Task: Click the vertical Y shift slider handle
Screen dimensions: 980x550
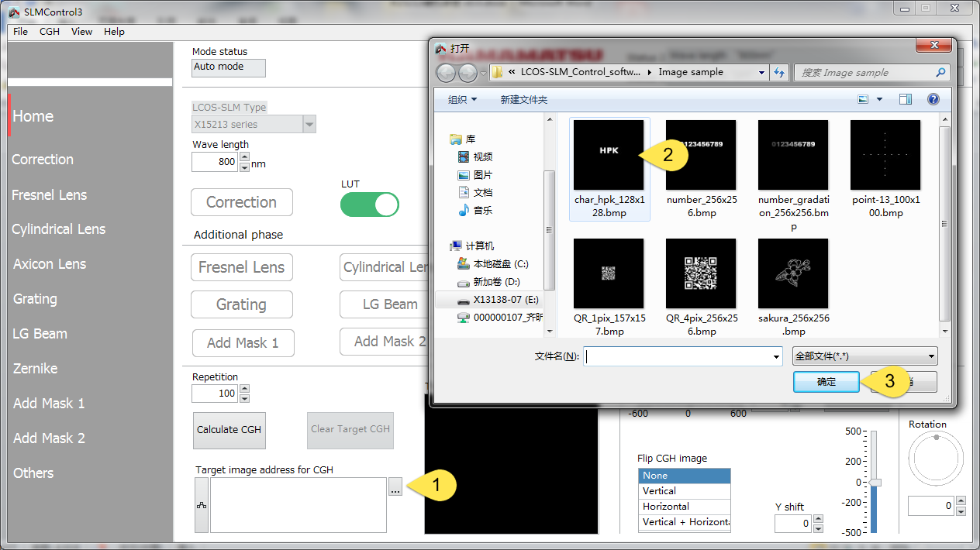Action: [875, 483]
